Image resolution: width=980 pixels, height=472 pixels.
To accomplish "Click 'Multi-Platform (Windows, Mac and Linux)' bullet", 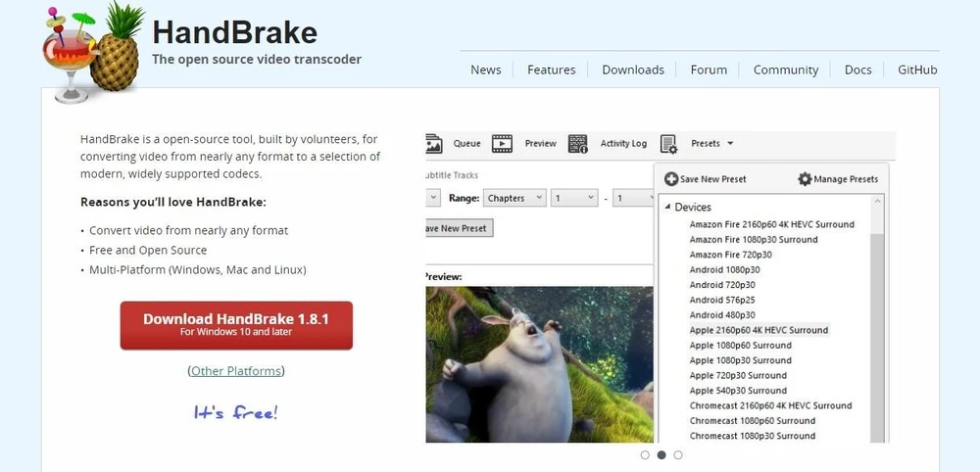I will (x=198, y=269).
